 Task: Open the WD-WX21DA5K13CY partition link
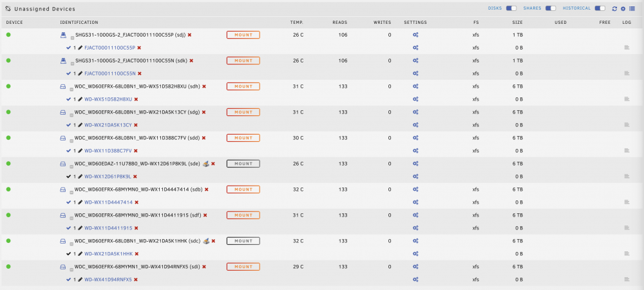(108, 125)
